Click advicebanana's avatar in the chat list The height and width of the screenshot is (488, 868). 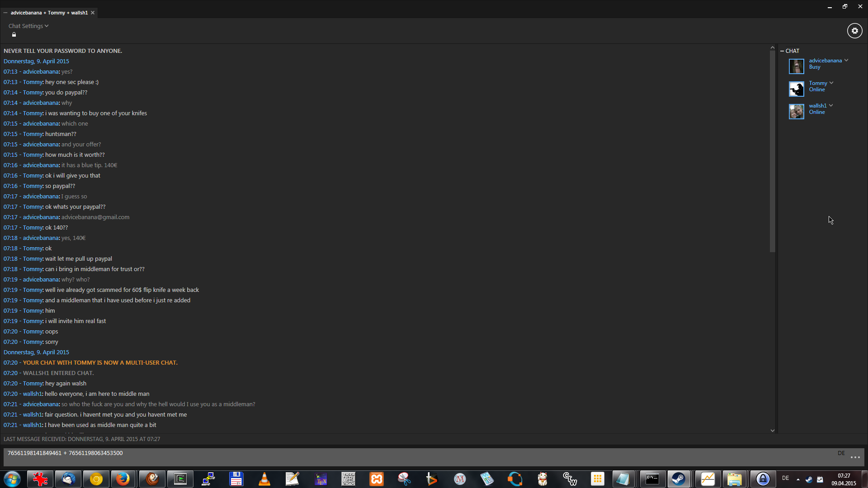(x=796, y=66)
